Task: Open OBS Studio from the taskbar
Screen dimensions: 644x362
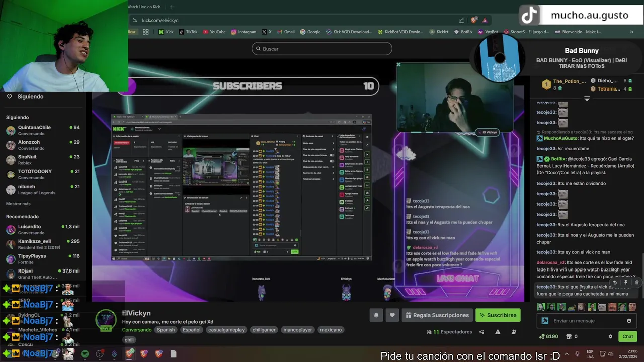Action: 100,354
